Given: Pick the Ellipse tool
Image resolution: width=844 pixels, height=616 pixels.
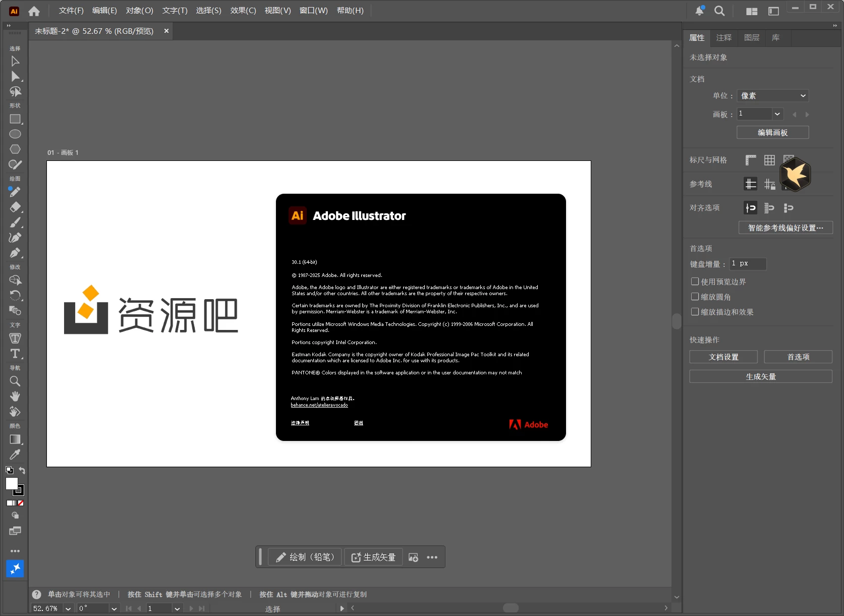Looking at the screenshot, I should point(15,134).
